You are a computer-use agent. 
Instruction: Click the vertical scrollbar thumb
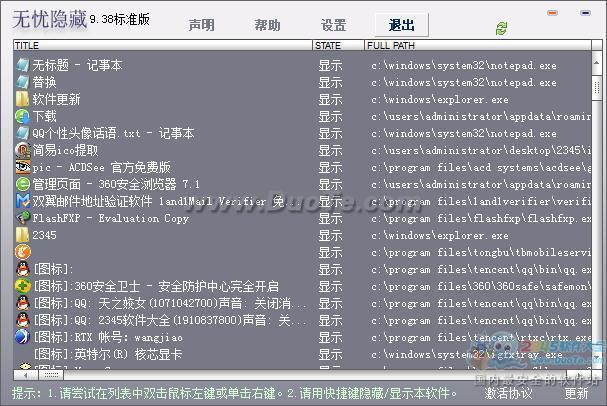tap(597, 88)
